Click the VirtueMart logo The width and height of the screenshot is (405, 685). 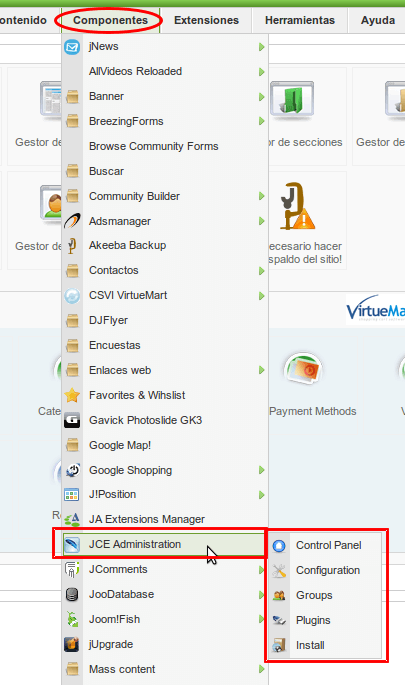click(375, 309)
